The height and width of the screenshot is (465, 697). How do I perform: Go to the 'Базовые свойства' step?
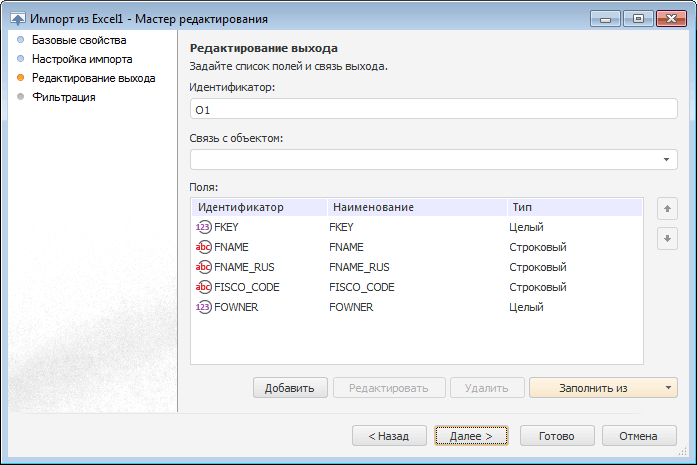coord(79,41)
